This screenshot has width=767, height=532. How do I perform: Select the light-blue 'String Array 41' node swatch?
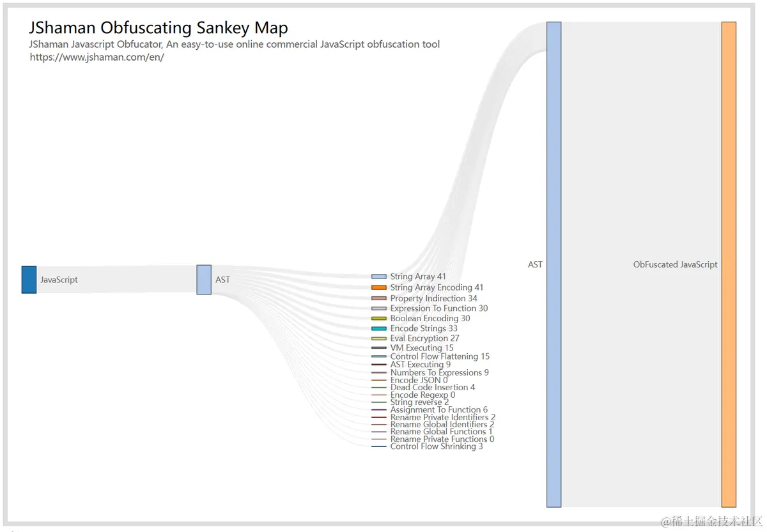[x=379, y=277]
